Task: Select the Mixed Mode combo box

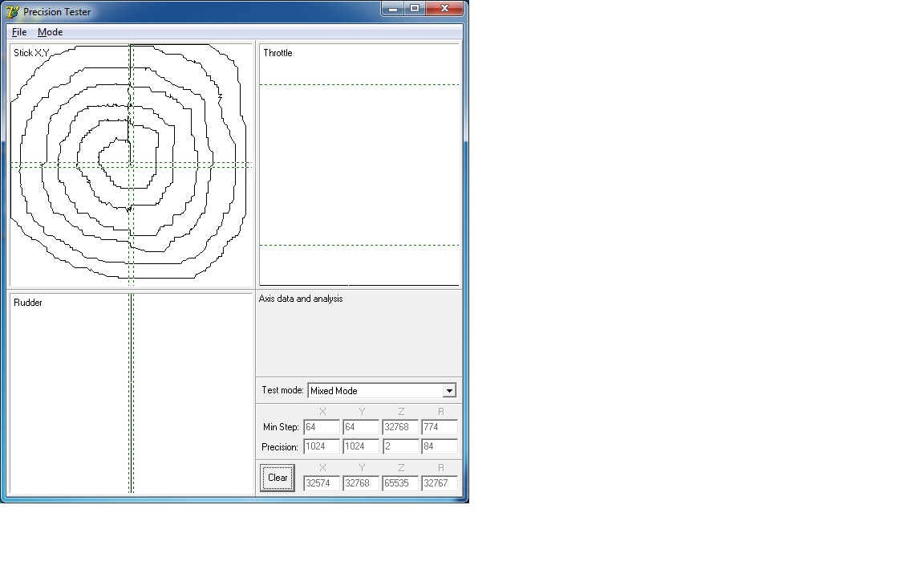Action: 382,390
